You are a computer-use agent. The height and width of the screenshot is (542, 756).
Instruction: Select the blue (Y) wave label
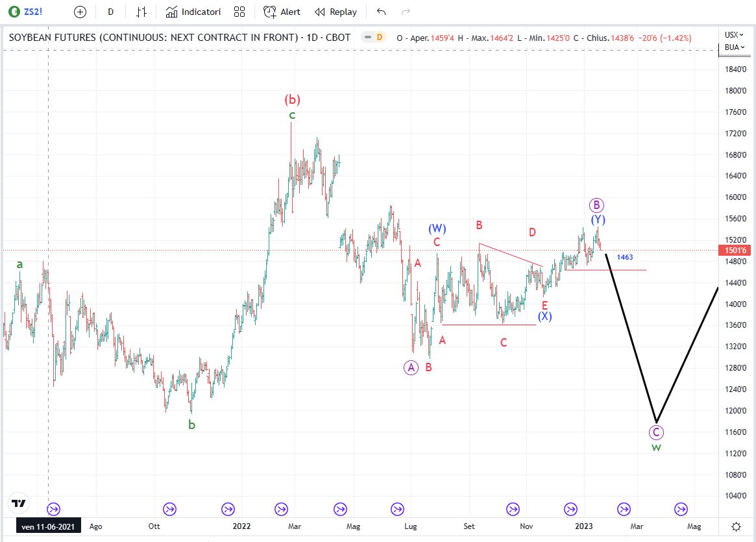point(598,220)
